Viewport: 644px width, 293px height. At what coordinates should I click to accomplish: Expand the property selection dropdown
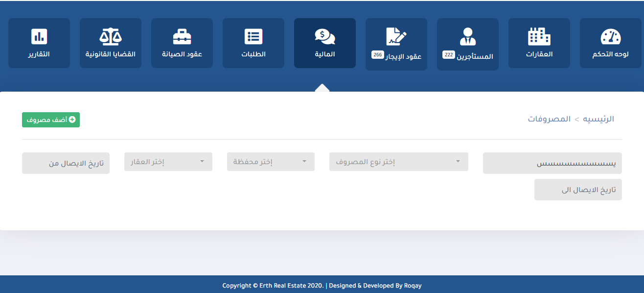pyautogui.click(x=168, y=162)
